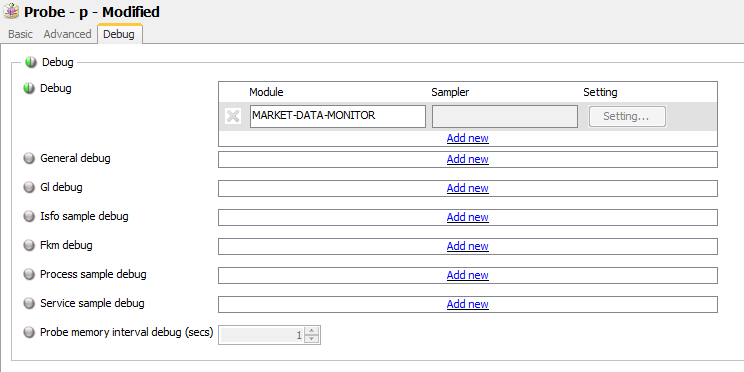
Task: Toggle the green Debug group indicator
Action: tap(31, 62)
